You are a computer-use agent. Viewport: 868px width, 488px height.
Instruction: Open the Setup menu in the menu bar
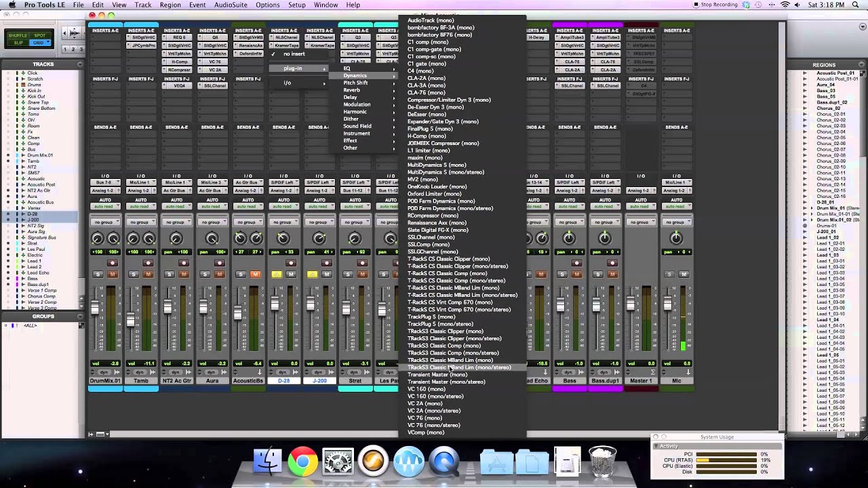(297, 5)
